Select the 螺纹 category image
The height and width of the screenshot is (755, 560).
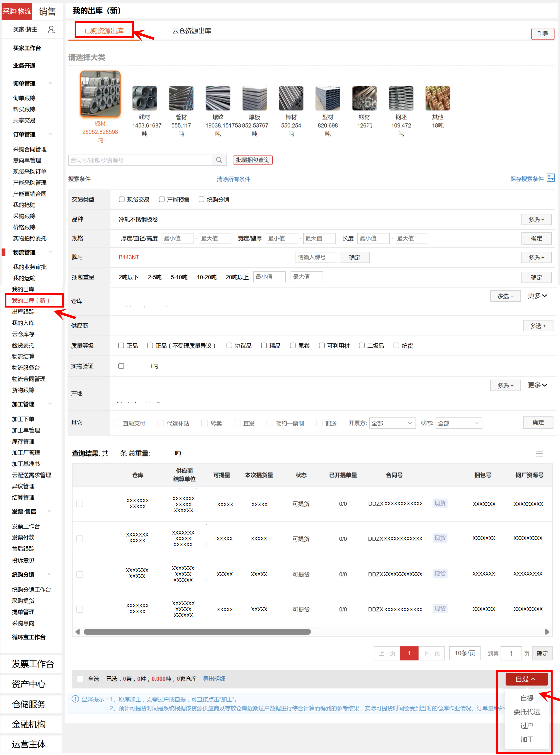pyautogui.click(x=218, y=98)
